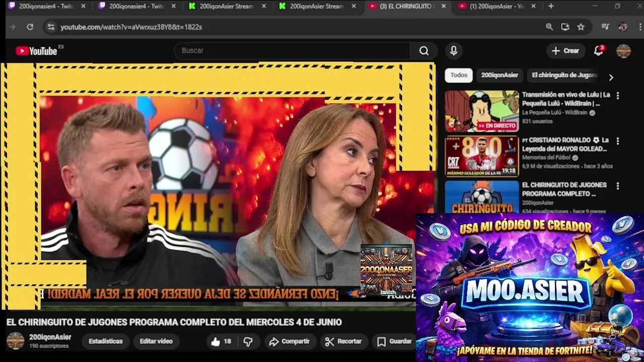Open the La Pequeña Lulú live stream thumbnail
644x362 pixels.
pyautogui.click(x=481, y=111)
